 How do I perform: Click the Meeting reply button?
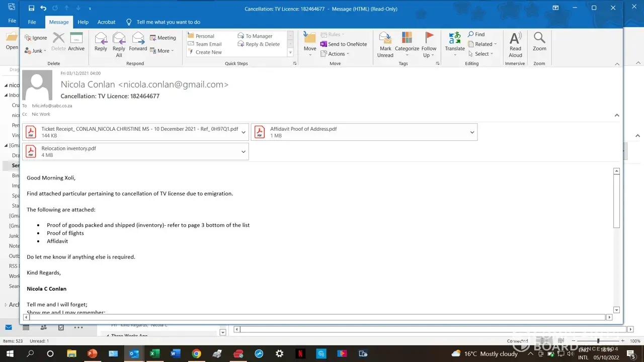click(163, 38)
